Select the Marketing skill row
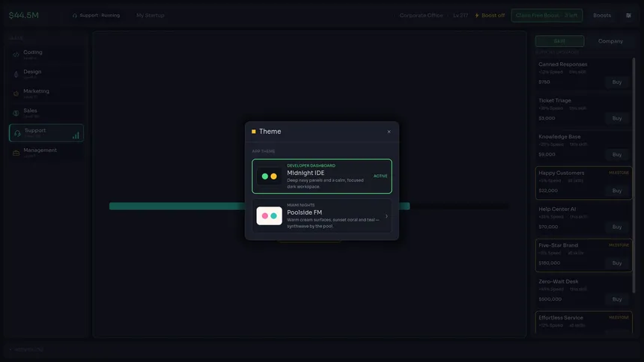This screenshot has width=644, height=362. click(x=46, y=93)
